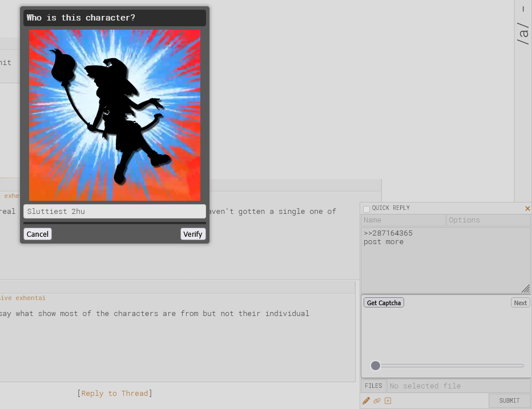Click the minus collapse icon above /a/

(x=523, y=9)
